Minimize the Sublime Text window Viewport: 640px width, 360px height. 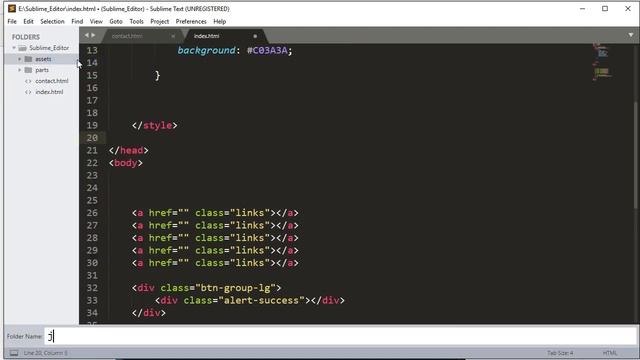[582, 9]
